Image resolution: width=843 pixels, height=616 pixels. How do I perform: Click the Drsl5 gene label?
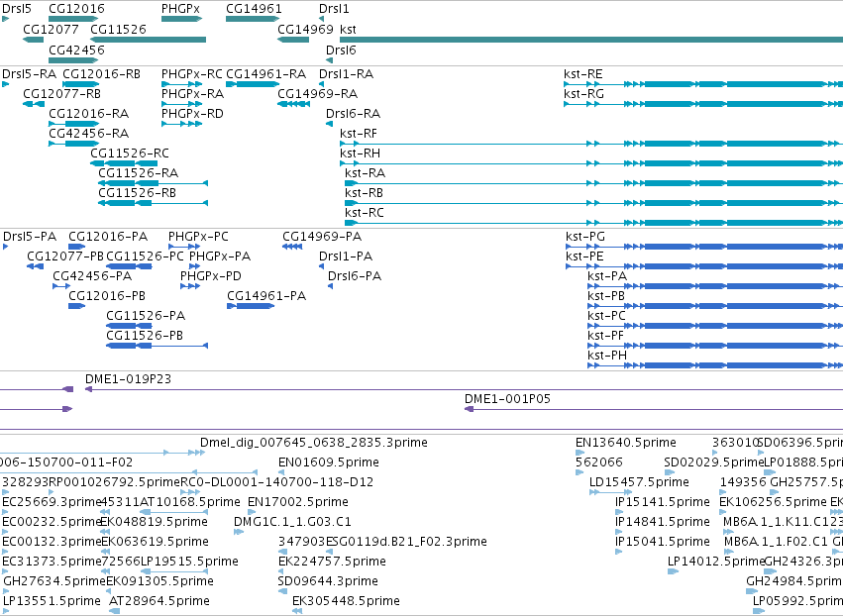(x=17, y=9)
